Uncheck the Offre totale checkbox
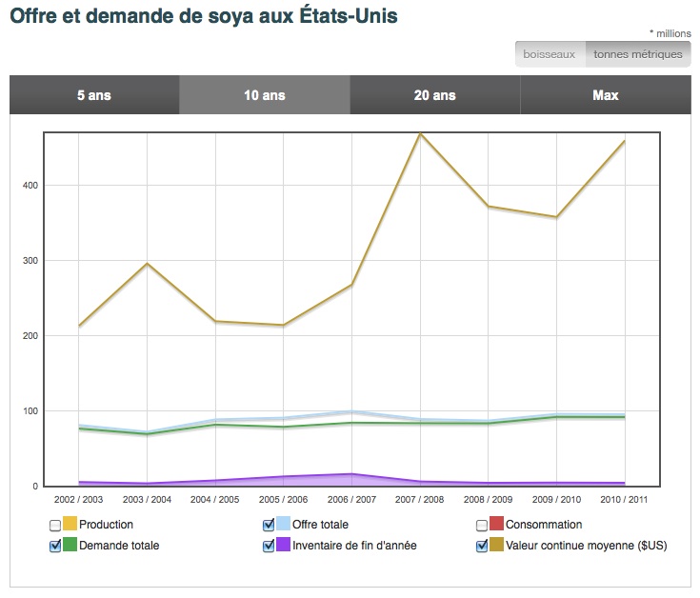The width and height of the screenshot is (700, 598). pyautogui.click(x=268, y=525)
